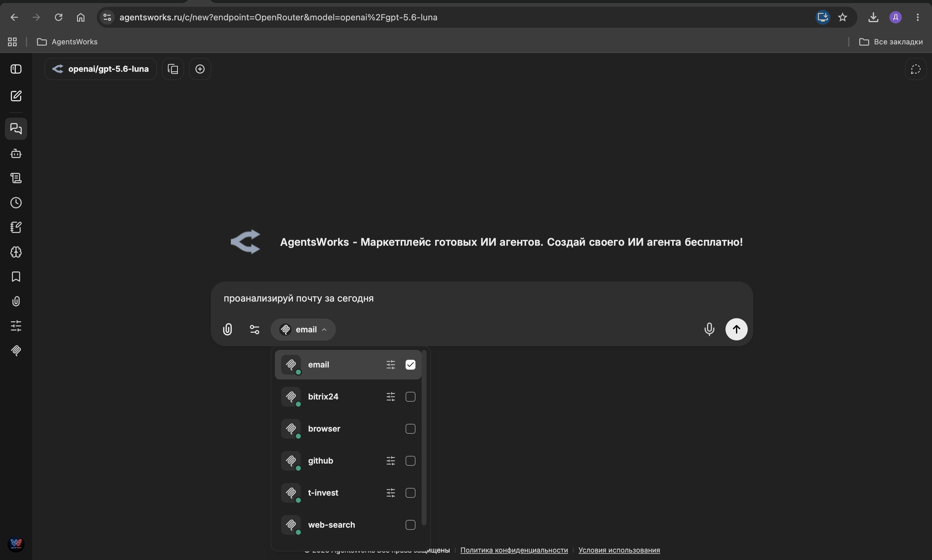Click the message text field with the typed prompt
Viewport: 932px width, 560px height.
pos(482,298)
